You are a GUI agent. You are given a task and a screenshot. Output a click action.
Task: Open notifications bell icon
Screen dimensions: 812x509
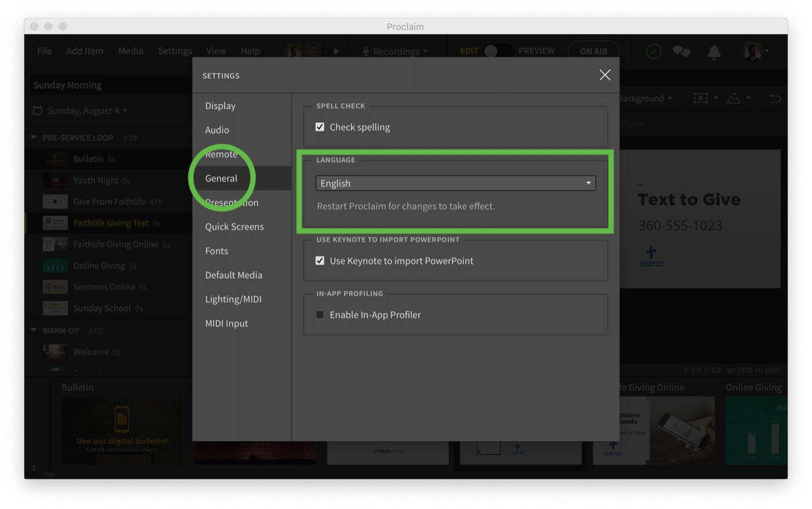[714, 52]
